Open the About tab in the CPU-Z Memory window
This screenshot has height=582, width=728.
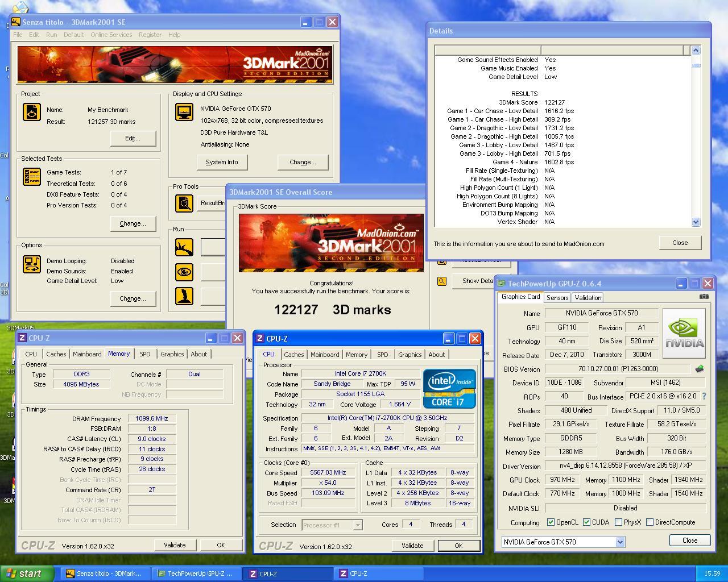(199, 354)
